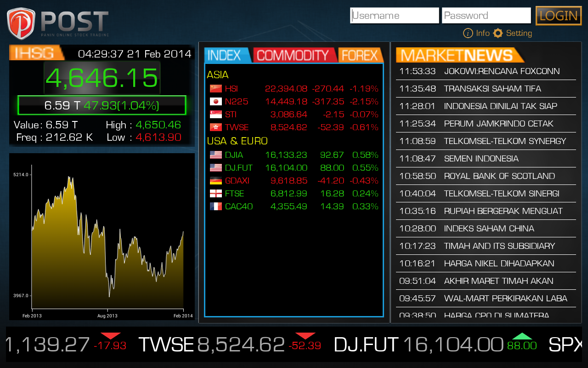The width and height of the screenshot is (588, 368).
Task: Open news 'TELKOMSEL-TELKOM SINERGI'
Action: point(486,194)
